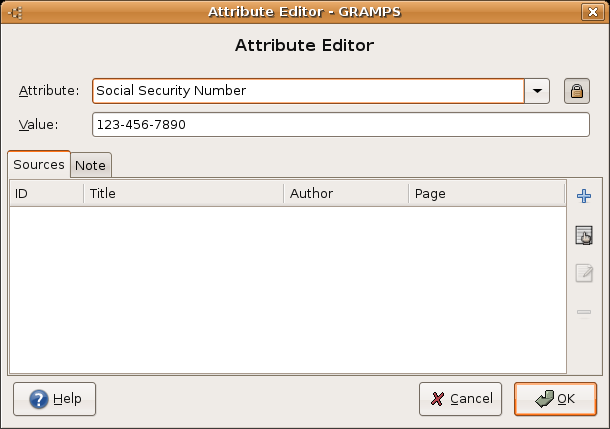Click the Value field containing 123-456-7890

(x=340, y=125)
